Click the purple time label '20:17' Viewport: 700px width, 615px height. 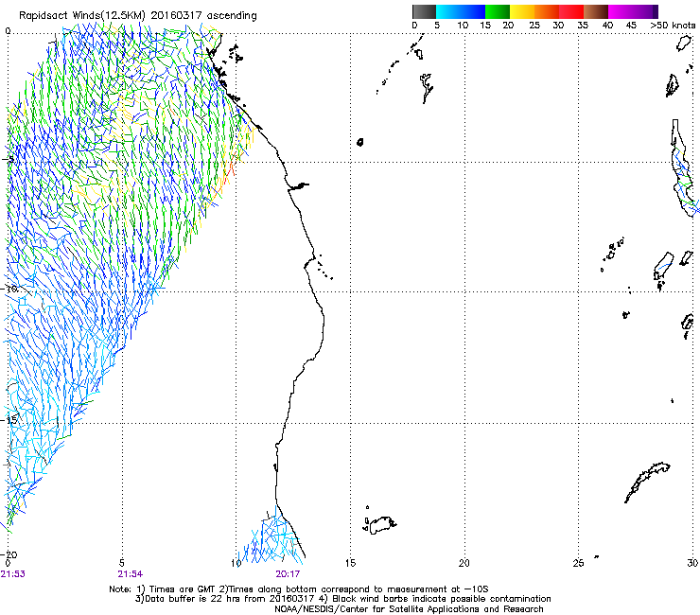[288, 574]
